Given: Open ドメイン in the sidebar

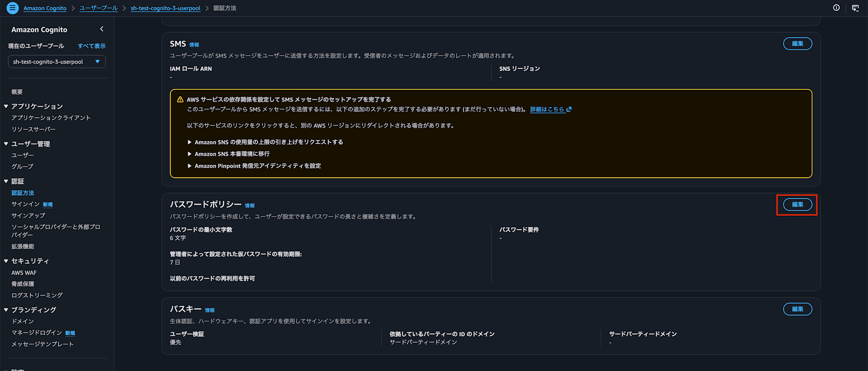Looking at the screenshot, I should pos(23,321).
